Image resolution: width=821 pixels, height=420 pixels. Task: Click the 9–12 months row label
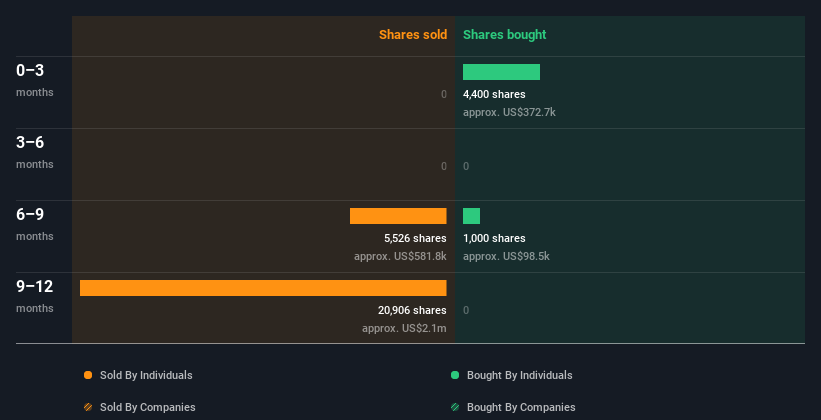point(35,296)
